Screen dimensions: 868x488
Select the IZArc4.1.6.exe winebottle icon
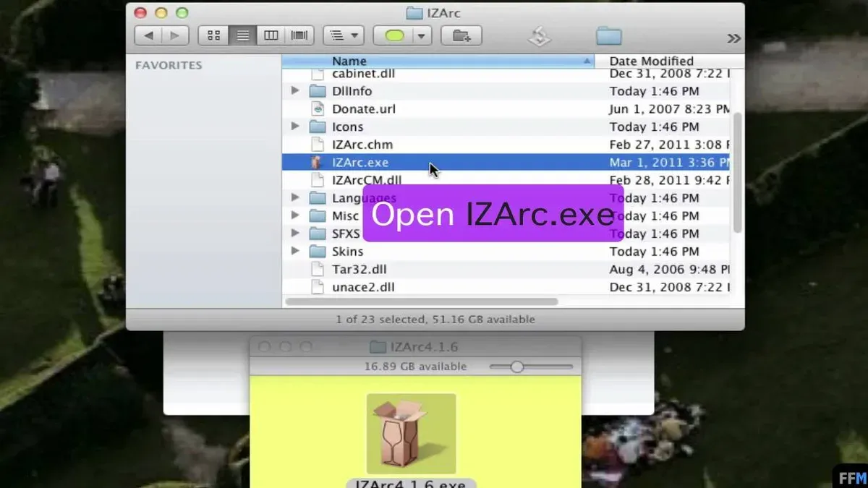click(411, 433)
